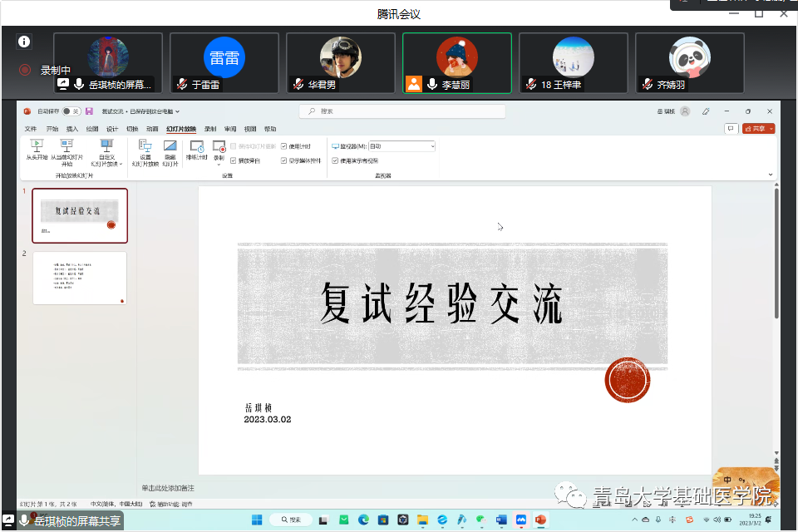Open the Review ribbon tab
The width and height of the screenshot is (798, 532).
coord(230,128)
